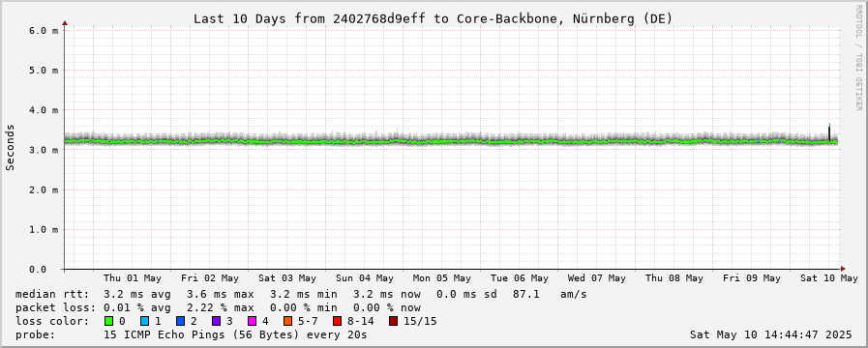This screenshot has width=868, height=348.
Task: Click the '3.6 ms max' rtt value
Action: coord(221,294)
